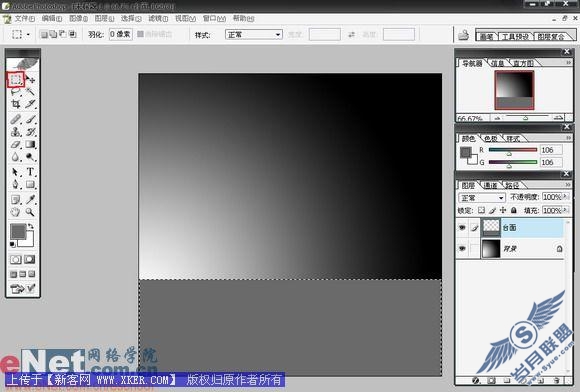Select the Rectangular Marquee tool
580x392 pixels.
point(16,79)
